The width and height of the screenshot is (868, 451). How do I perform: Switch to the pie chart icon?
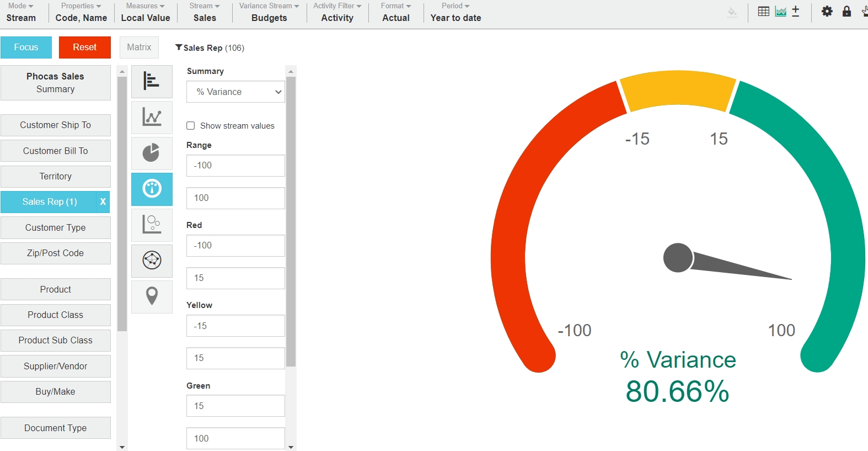[x=152, y=153]
